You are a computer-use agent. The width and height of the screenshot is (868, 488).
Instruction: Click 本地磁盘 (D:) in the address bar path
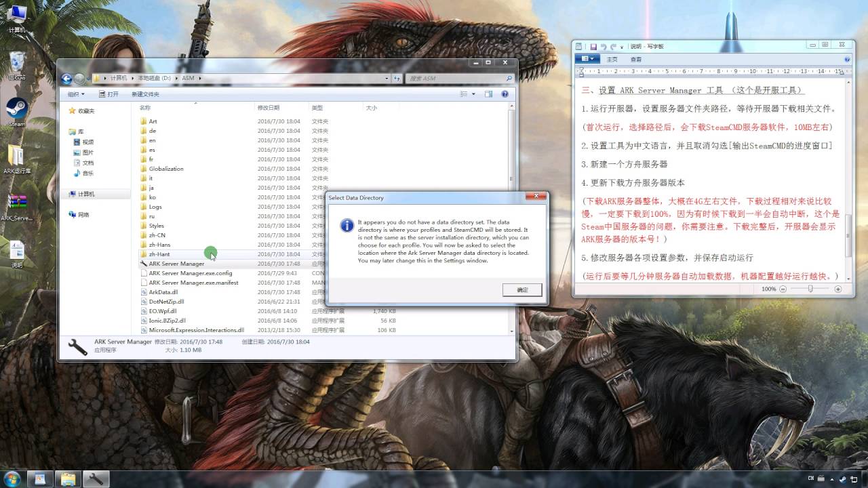(x=155, y=78)
